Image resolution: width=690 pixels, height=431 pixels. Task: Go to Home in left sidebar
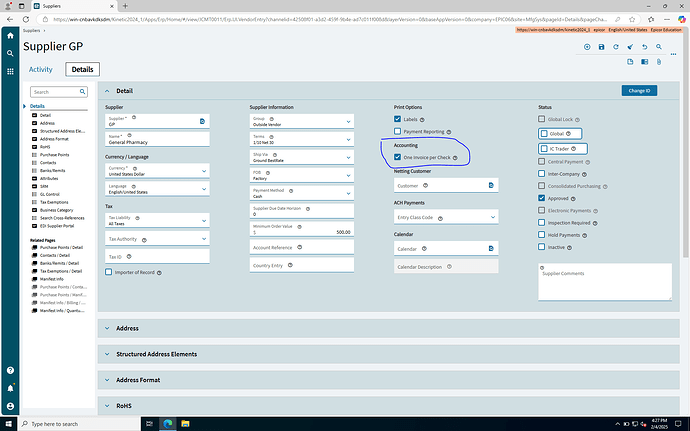10,36
